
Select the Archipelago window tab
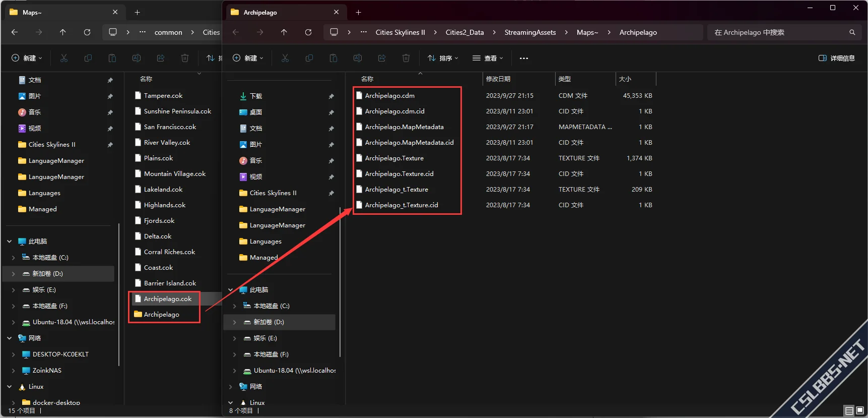click(x=286, y=12)
